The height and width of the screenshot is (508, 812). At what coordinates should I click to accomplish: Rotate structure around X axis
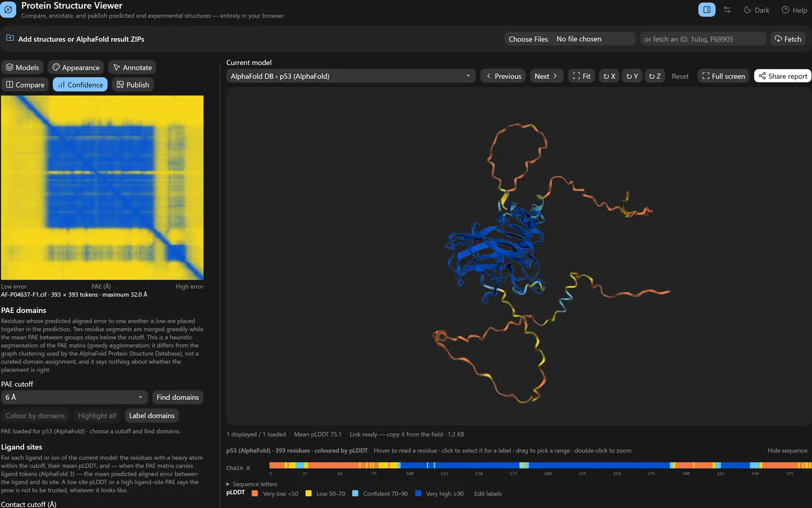pos(609,76)
